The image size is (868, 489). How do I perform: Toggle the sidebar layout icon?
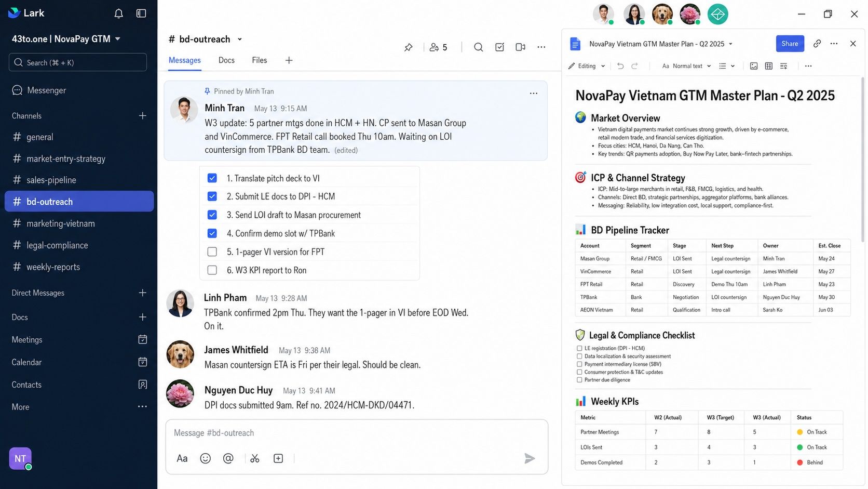click(141, 14)
